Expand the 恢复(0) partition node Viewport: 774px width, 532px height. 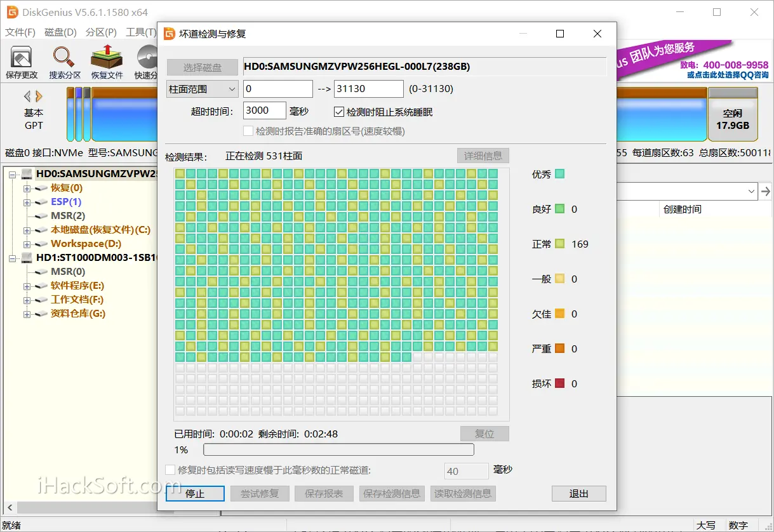(27, 188)
